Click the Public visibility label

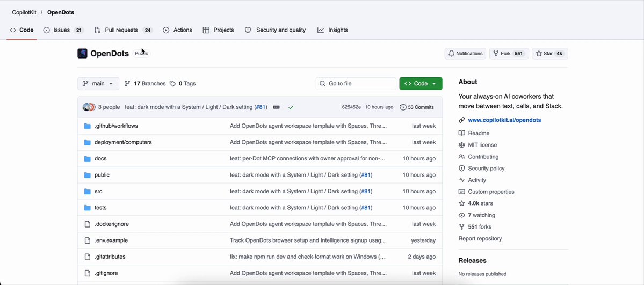(141, 53)
